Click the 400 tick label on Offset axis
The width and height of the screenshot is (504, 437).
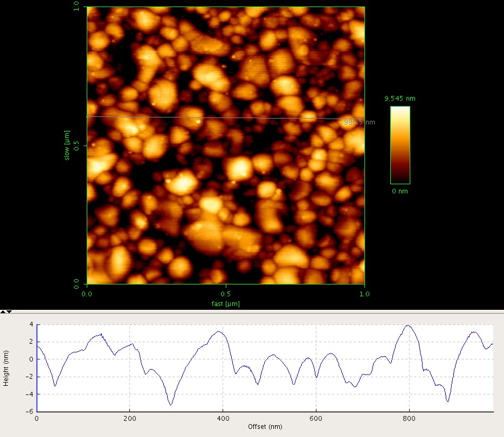point(223,418)
